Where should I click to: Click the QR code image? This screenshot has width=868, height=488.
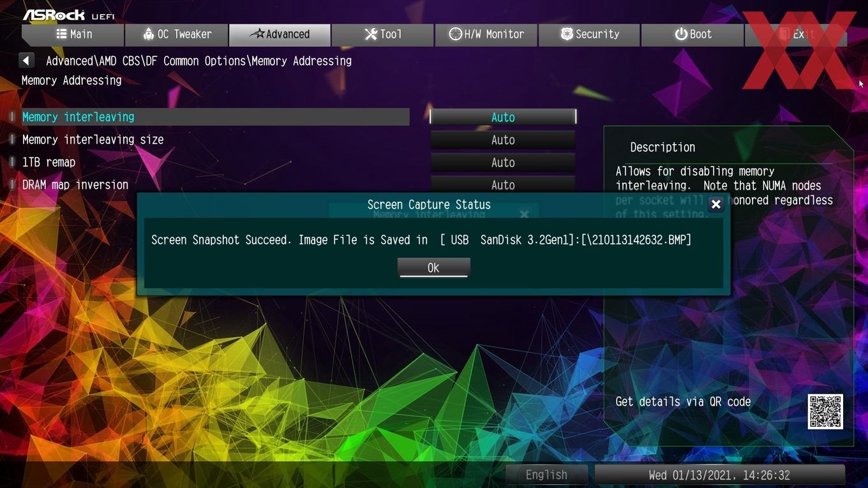825,411
